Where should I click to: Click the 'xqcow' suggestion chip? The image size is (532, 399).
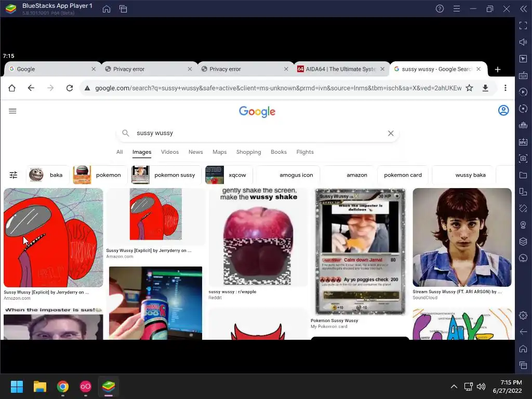pos(229,175)
